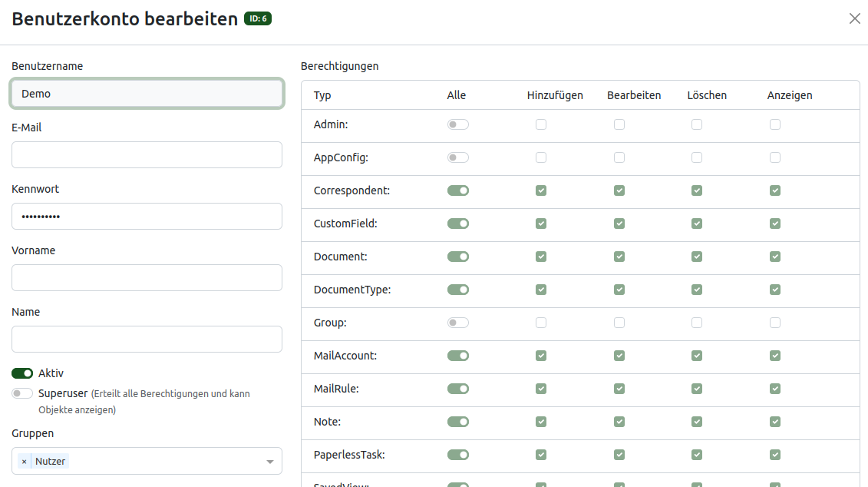The height and width of the screenshot is (487, 868).
Task: Enable all AppConfig permissions via its switch
Action: pos(458,157)
